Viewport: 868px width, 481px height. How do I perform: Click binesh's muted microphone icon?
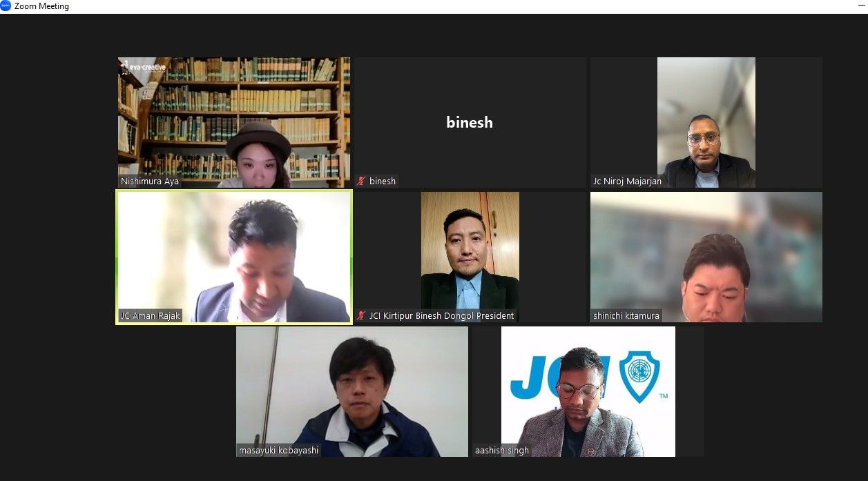tap(361, 181)
